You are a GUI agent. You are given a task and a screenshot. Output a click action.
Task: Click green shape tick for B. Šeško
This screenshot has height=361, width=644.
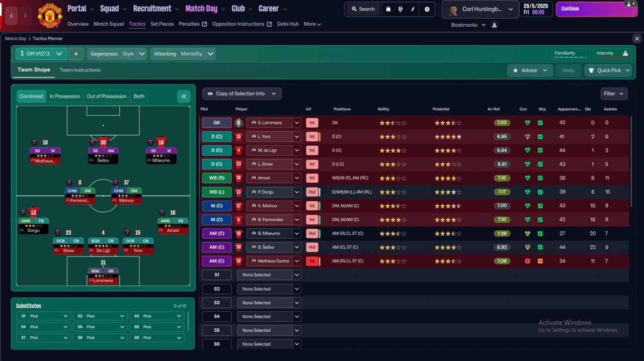point(540,247)
